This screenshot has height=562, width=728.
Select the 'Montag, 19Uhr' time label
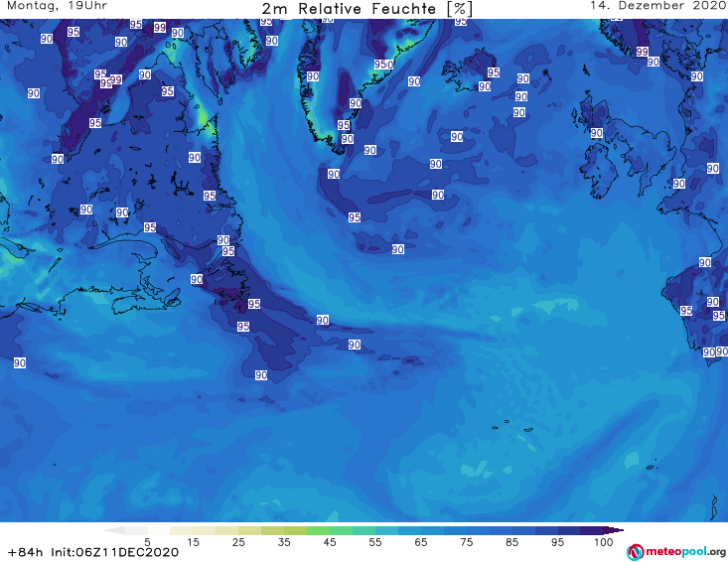[57, 6]
